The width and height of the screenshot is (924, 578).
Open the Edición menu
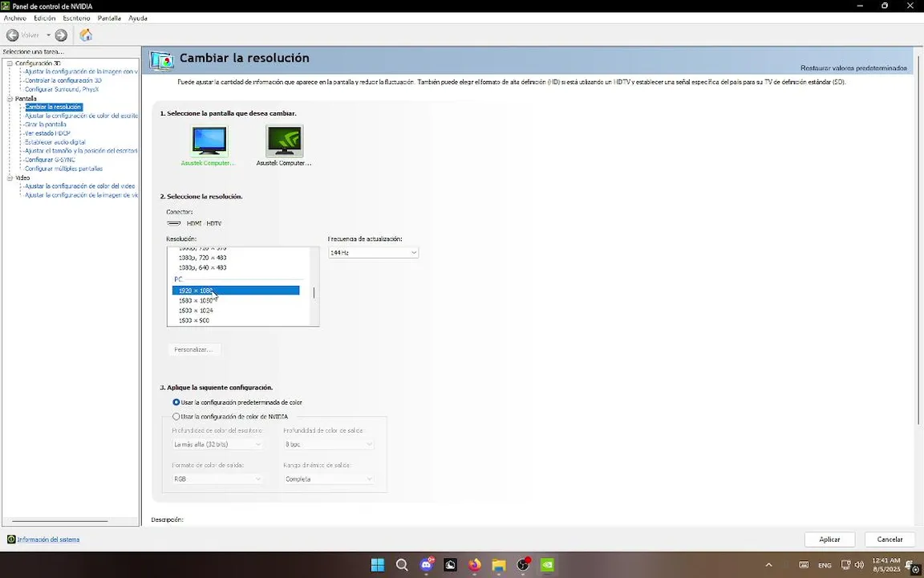(44, 18)
